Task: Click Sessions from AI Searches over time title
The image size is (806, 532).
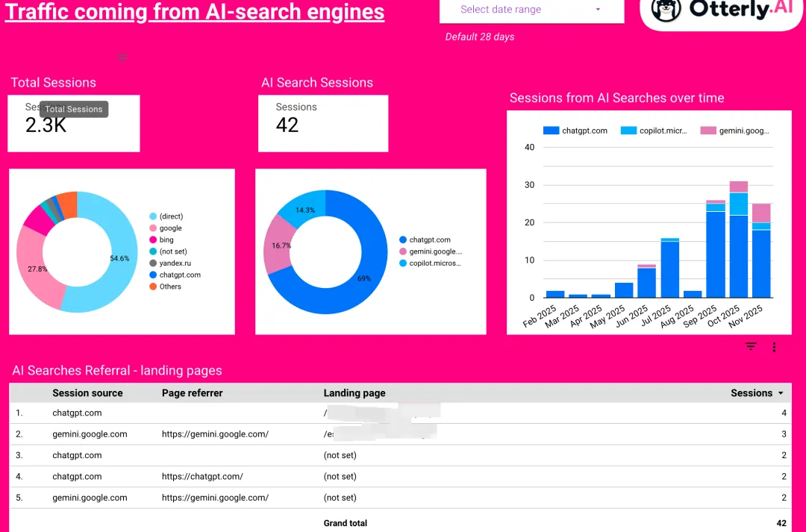Action: click(616, 98)
